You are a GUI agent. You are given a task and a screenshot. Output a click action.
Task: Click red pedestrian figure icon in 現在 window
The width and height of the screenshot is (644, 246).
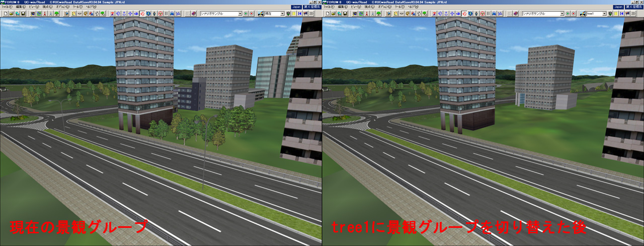click(x=45, y=14)
